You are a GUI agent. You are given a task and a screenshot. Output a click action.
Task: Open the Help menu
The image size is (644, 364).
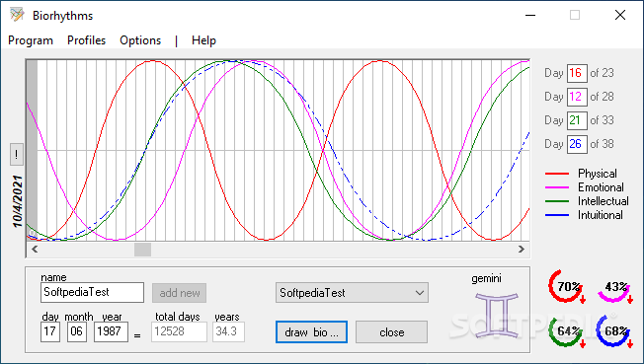click(x=203, y=40)
